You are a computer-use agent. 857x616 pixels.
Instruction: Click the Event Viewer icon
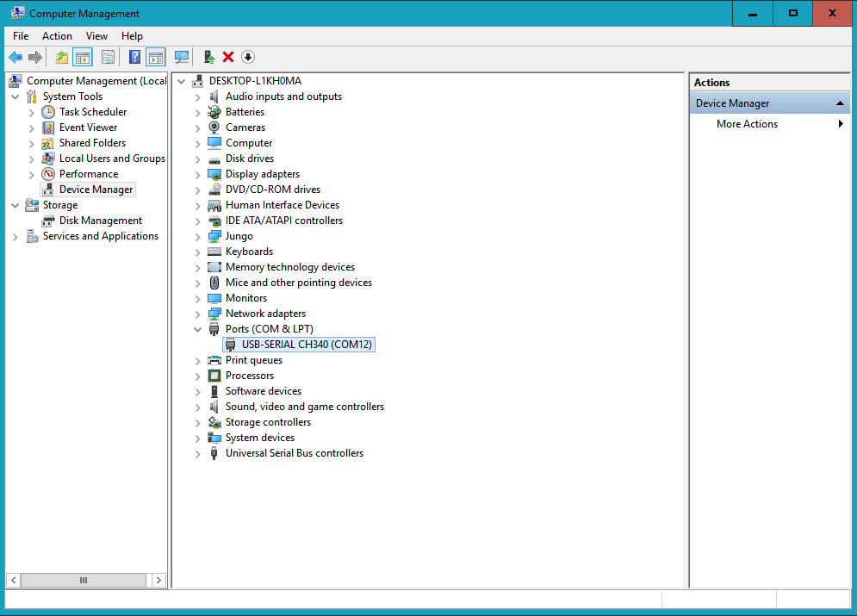pos(48,128)
